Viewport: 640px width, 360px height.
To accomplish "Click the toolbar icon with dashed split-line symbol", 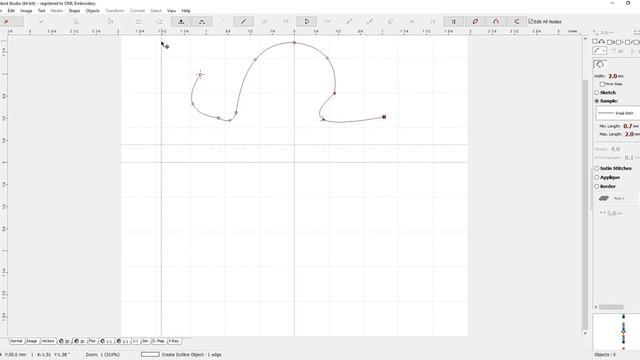I will pyautogui.click(x=202, y=22).
